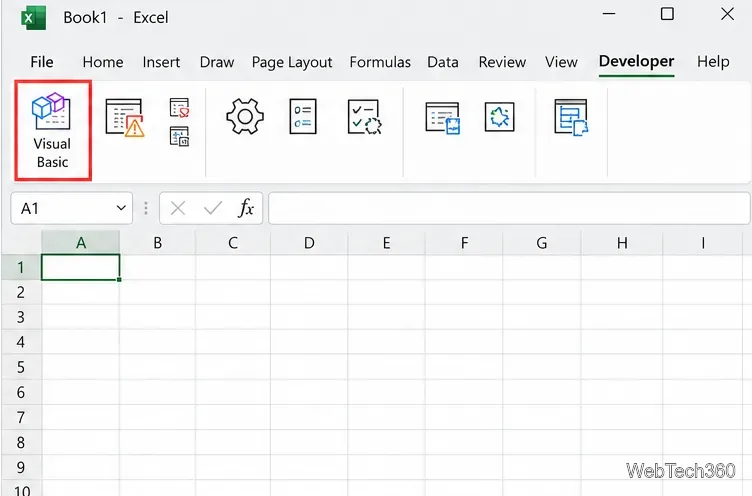
Task: Select cell E9
Action: pos(387,467)
